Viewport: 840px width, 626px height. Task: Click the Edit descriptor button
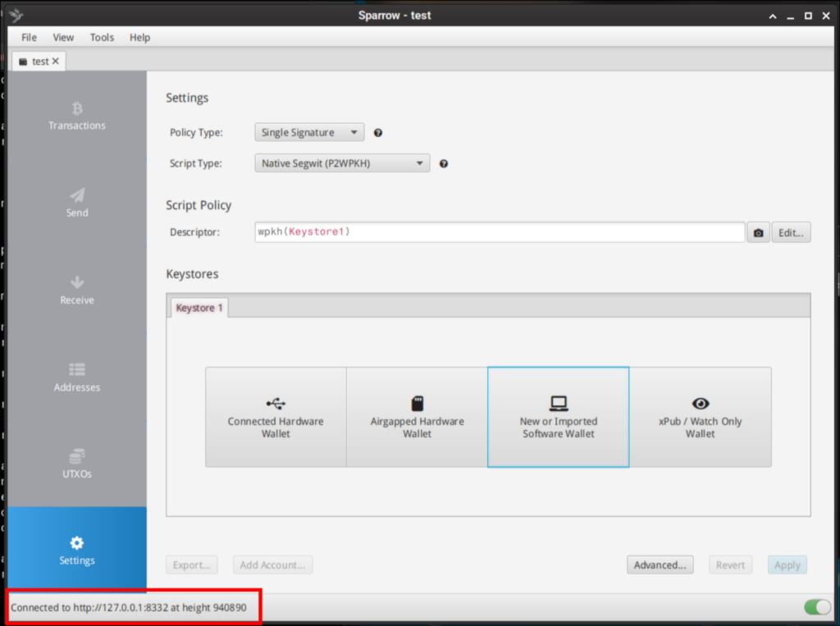[x=790, y=231]
